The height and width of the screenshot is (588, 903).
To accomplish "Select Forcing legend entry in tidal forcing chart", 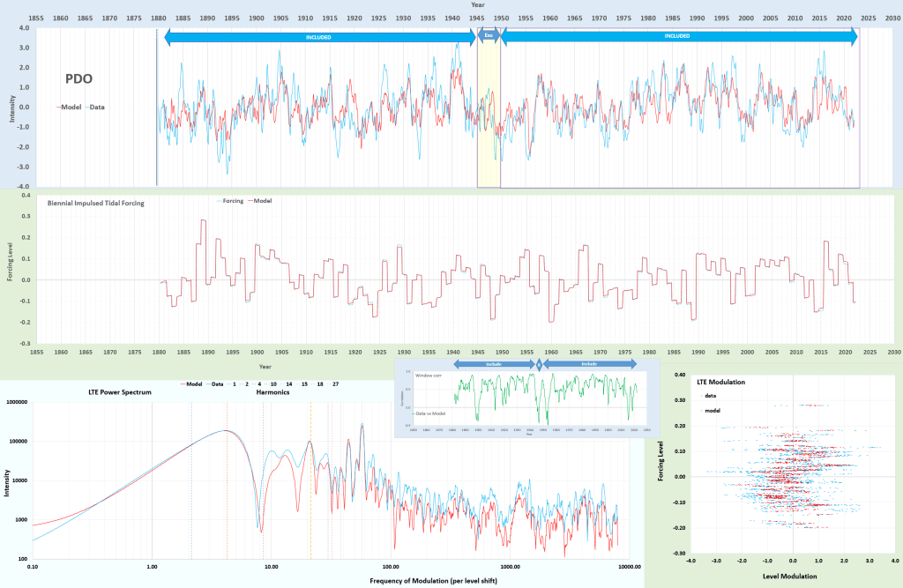I will [231, 201].
